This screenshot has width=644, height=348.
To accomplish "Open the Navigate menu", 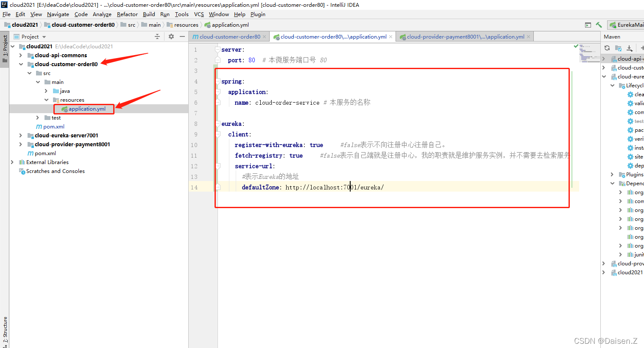I will [58, 14].
